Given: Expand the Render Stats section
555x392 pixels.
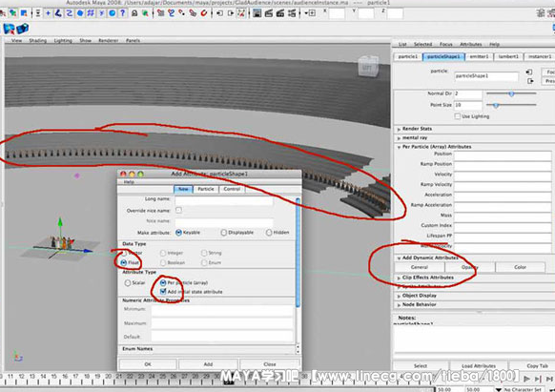Looking at the screenshot, I should click(x=399, y=129).
